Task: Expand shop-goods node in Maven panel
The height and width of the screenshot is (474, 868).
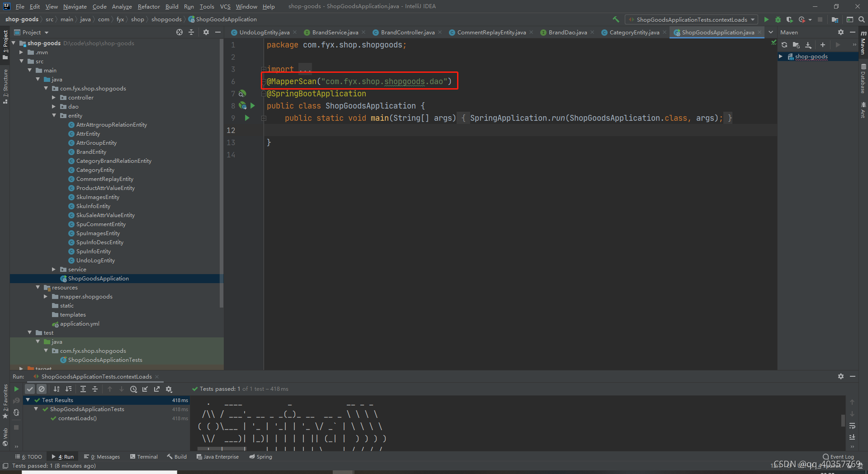Action: (x=781, y=57)
